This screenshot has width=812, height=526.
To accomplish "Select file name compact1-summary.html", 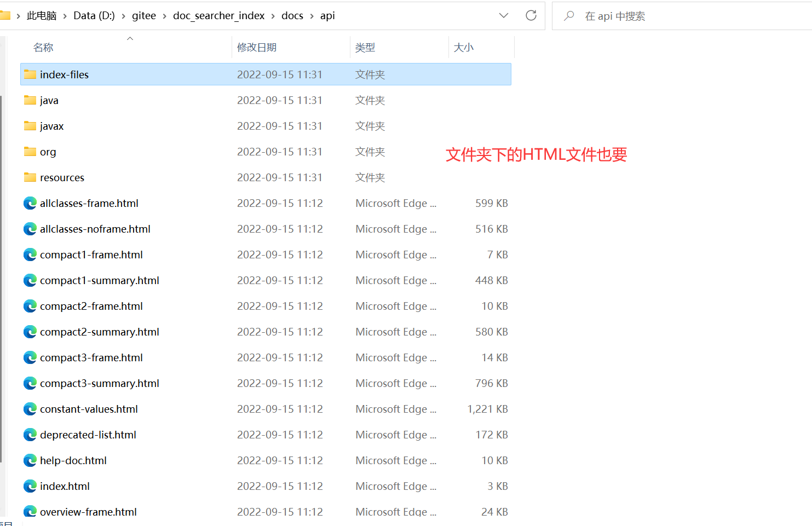I will pos(100,280).
